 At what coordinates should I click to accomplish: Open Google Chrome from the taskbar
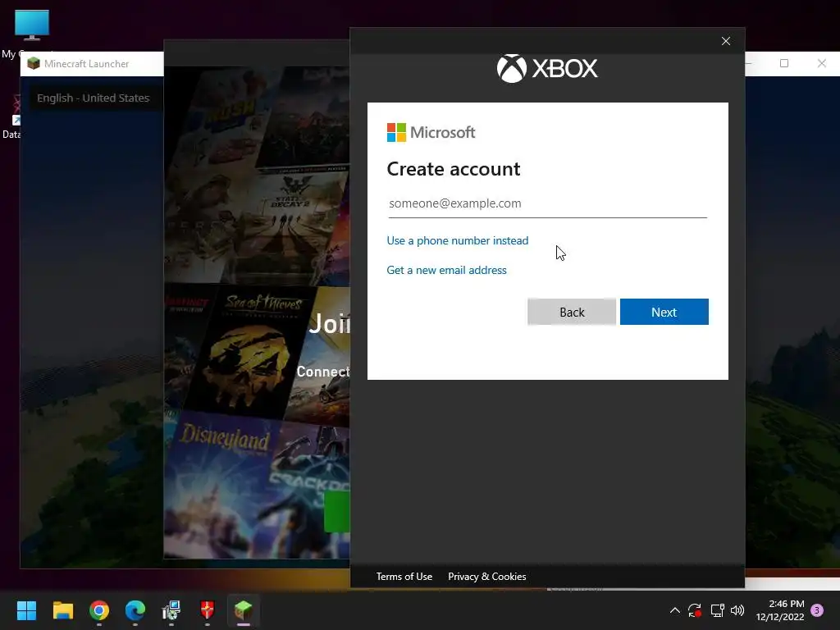click(99, 610)
